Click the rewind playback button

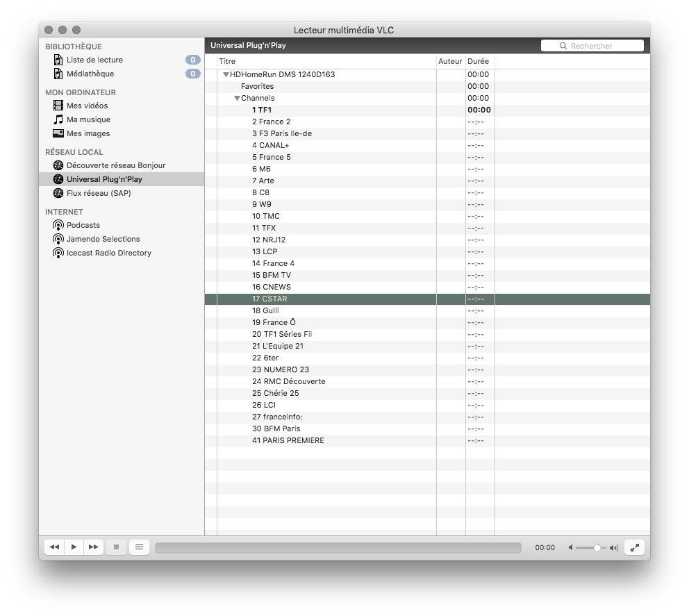tap(54, 547)
